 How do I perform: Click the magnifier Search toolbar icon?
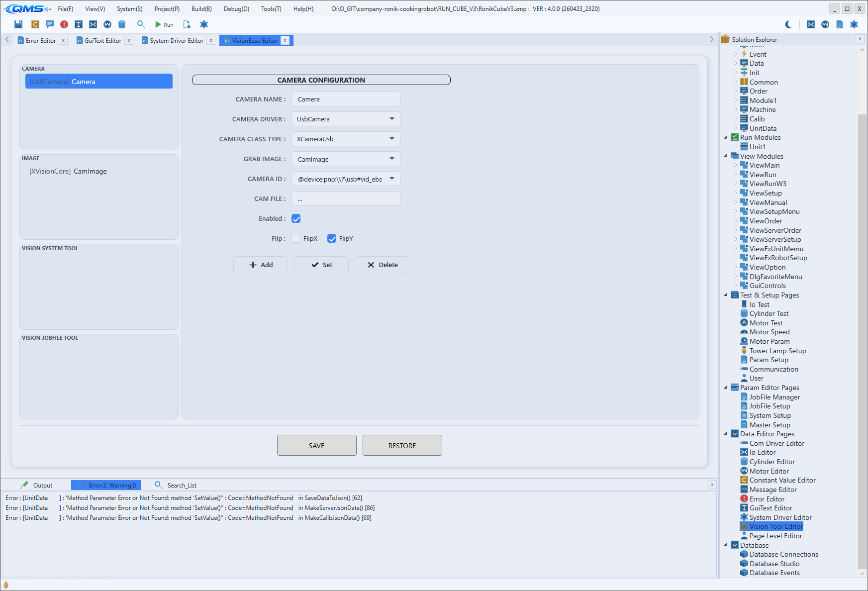[141, 24]
